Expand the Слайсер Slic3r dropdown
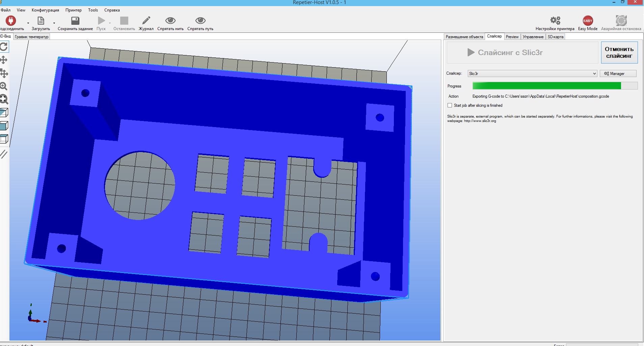The width and height of the screenshot is (644, 346). [594, 74]
